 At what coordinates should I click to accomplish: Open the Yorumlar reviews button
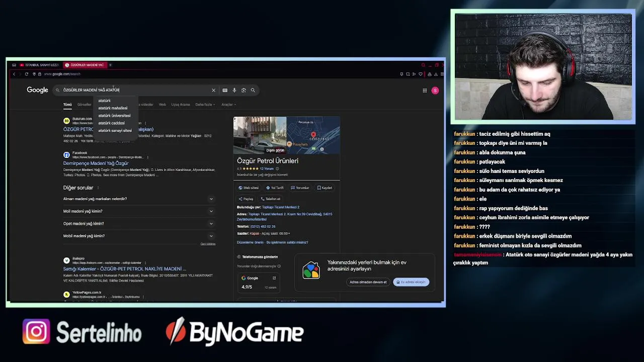pyautogui.click(x=300, y=188)
